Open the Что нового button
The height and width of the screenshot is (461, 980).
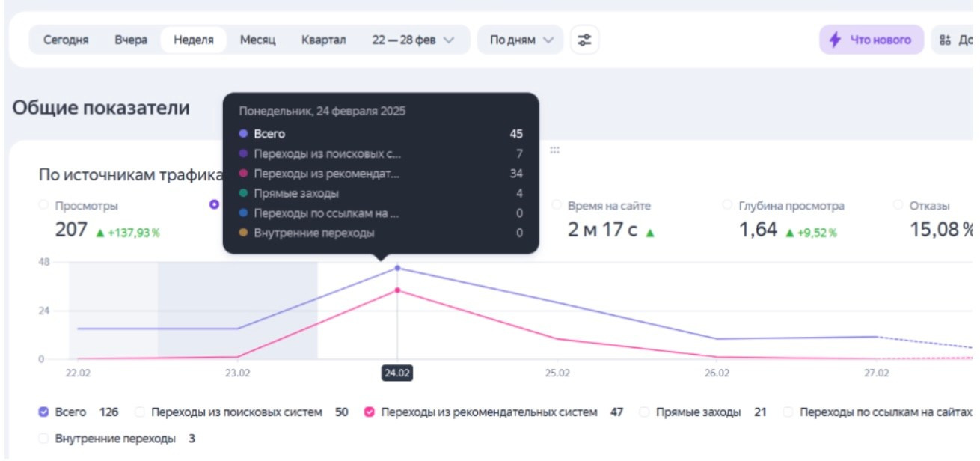click(x=872, y=40)
